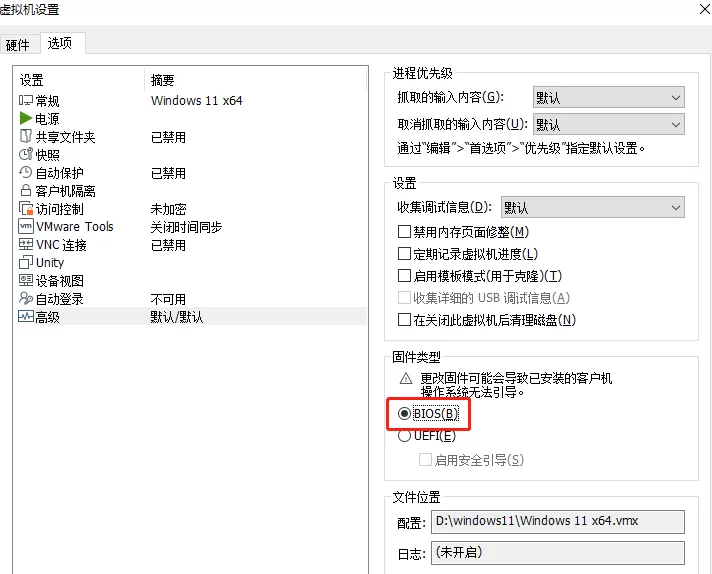Select the 共享文件夹 settings row

click(x=191, y=137)
